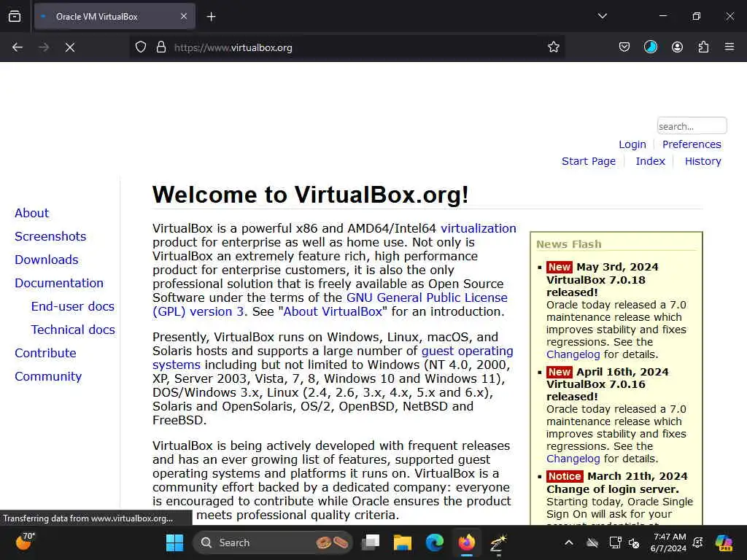Open the Extensions puzzle icon
The image size is (747, 560).
click(703, 47)
